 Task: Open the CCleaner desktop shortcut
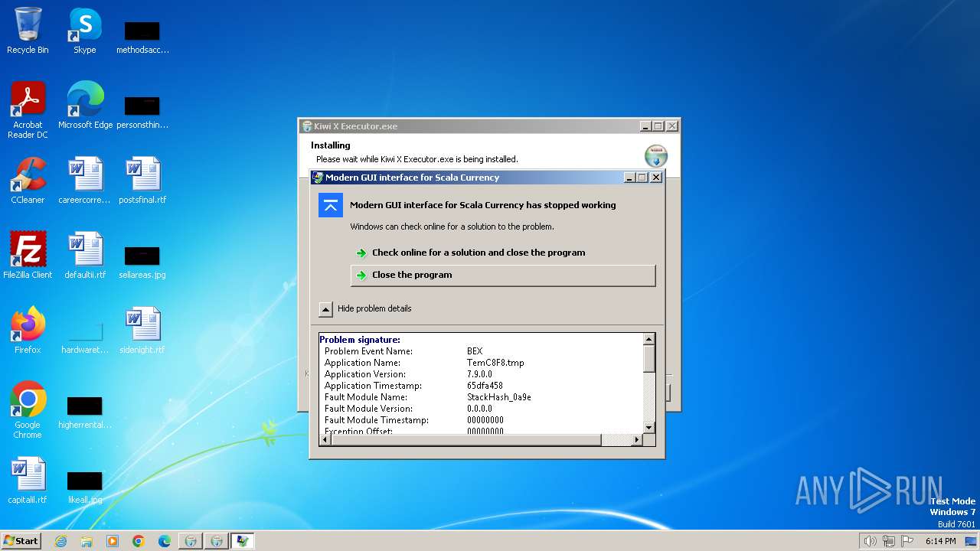[x=28, y=181]
